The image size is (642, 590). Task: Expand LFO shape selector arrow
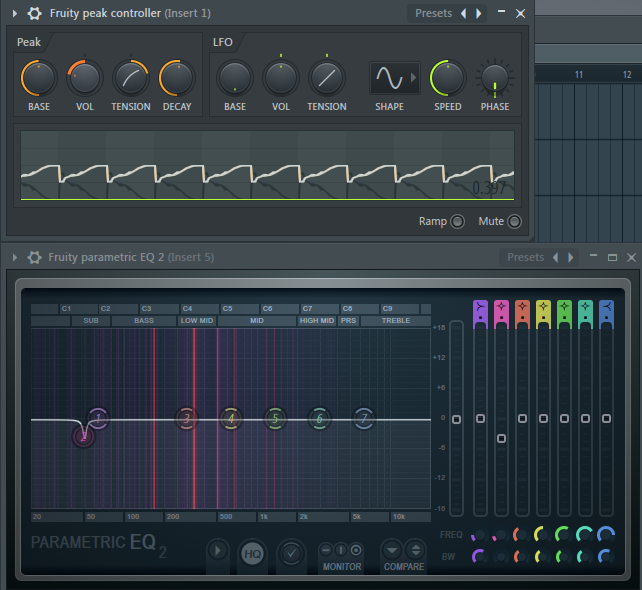pyautogui.click(x=414, y=77)
